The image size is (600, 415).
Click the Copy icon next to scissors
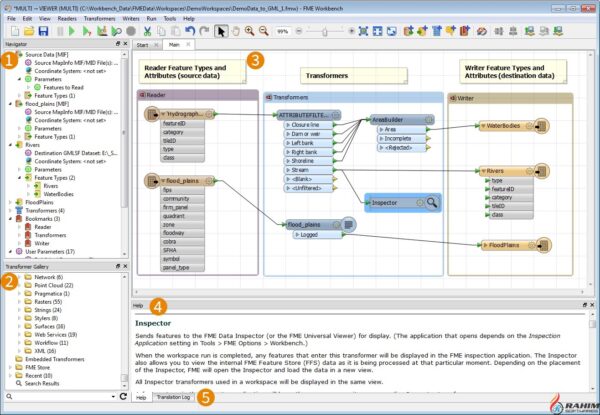[x=161, y=31]
